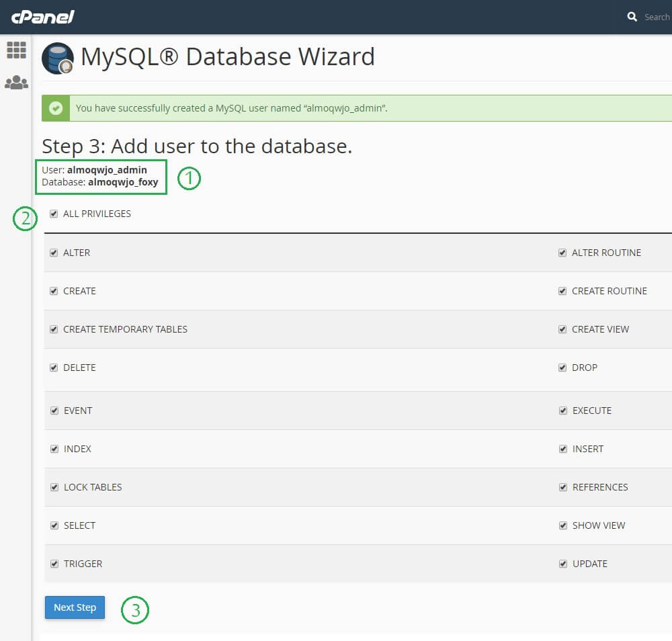Toggle the CREATE privilege checkbox
Viewport: 672px width, 641px height.
(54, 292)
